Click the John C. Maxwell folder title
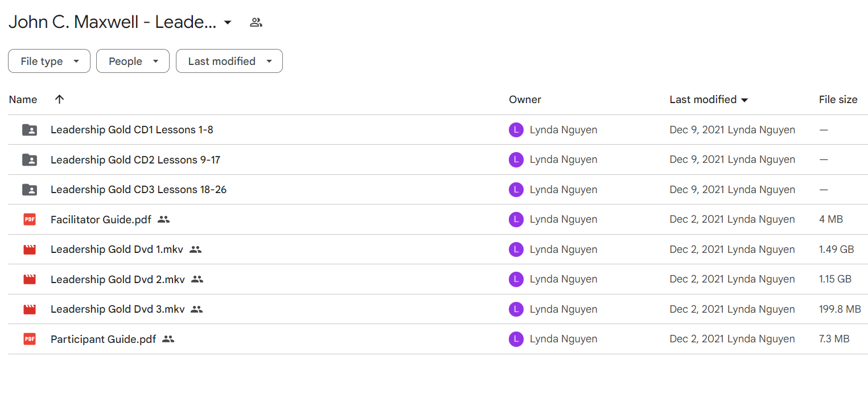Screen dimensions: 868x401 [x=112, y=22]
